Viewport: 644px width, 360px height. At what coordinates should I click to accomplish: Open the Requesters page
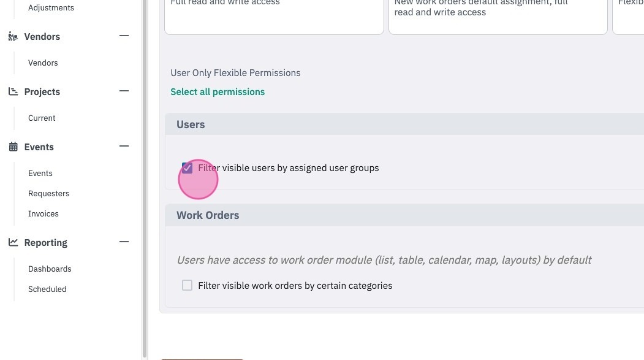coord(48,194)
